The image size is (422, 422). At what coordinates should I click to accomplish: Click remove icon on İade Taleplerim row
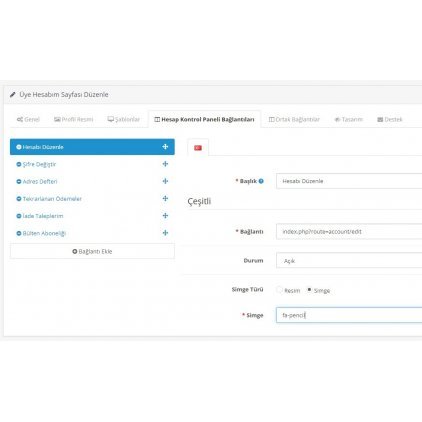coord(19,216)
